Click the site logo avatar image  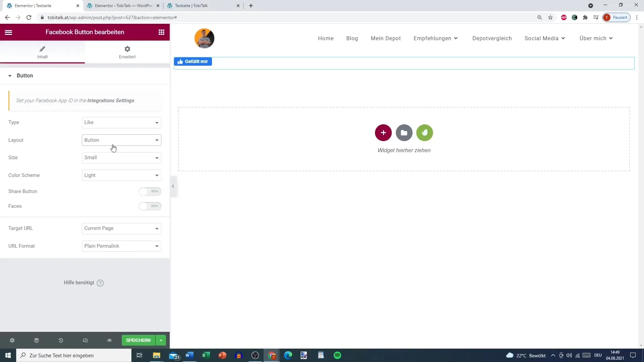click(204, 38)
